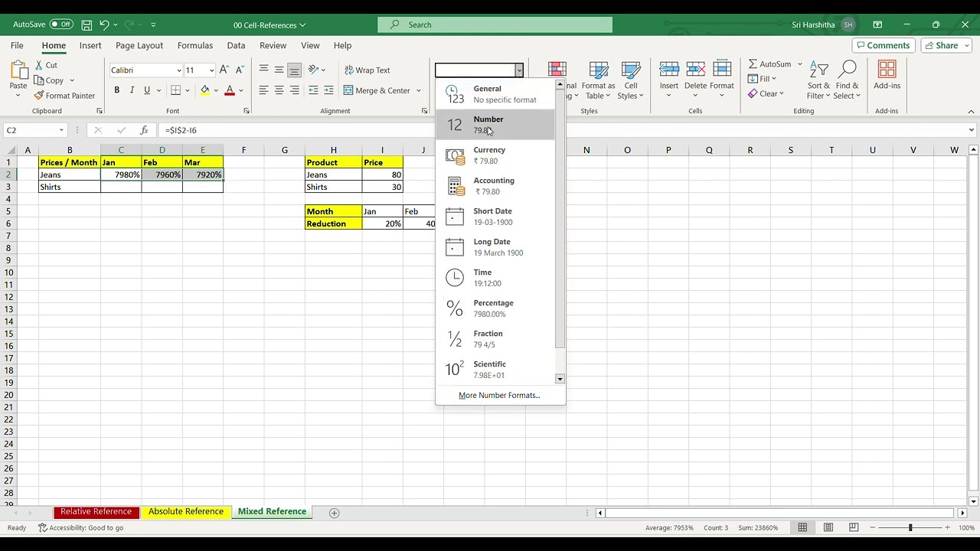Click Format cells icon
The height and width of the screenshot is (551, 980).
click(721, 70)
